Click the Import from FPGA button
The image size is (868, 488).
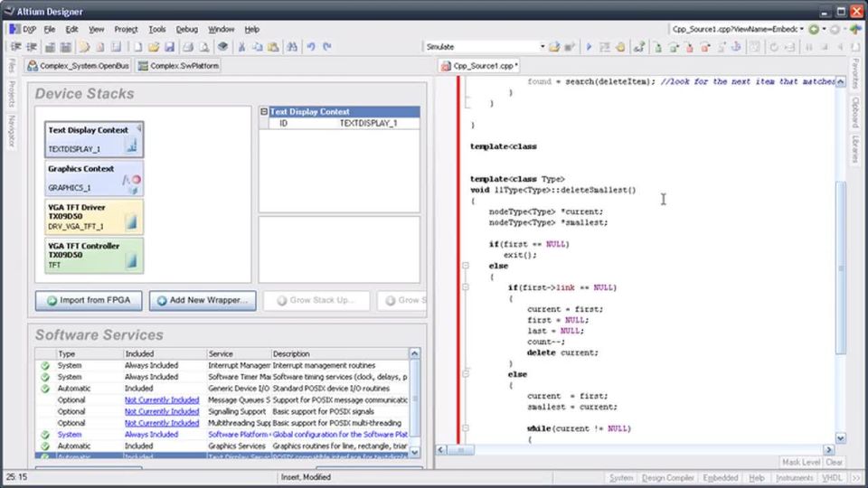coord(89,300)
